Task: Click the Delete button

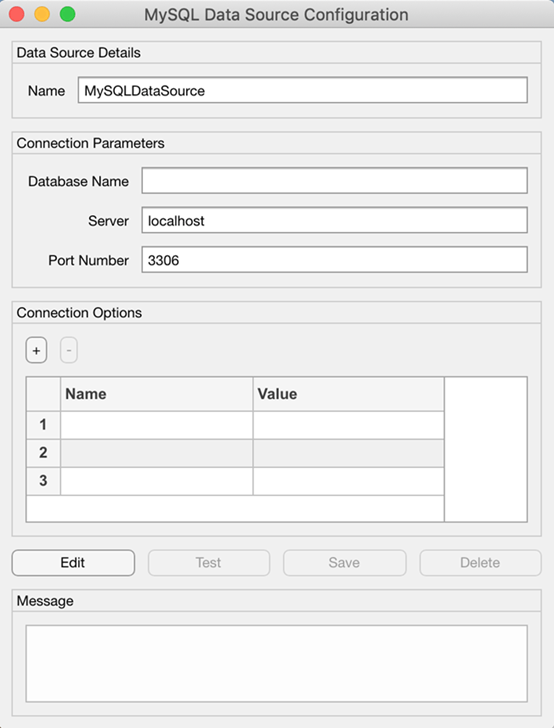Action: click(480, 563)
